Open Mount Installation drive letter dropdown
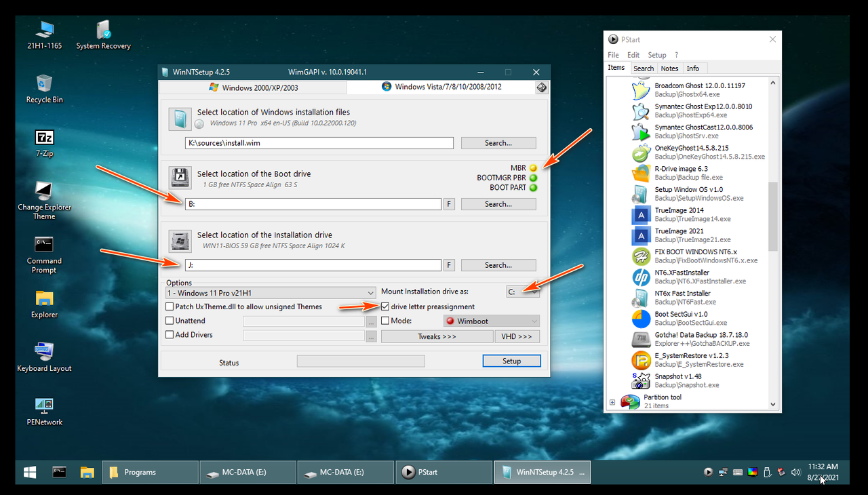The width and height of the screenshot is (868, 495). pyautogui.click(x=524, y=292)
